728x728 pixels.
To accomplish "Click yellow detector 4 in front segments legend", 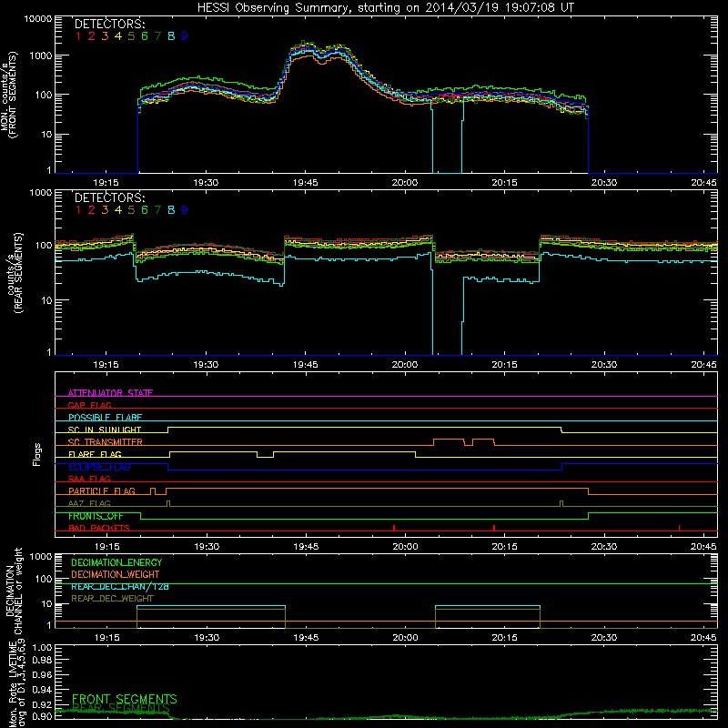I will (x=118, y=35).
